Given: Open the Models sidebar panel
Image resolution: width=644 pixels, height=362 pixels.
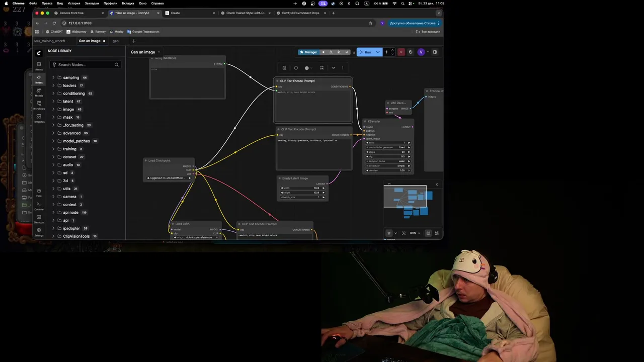Looking at the screenshot, I should tap(39, 92).
